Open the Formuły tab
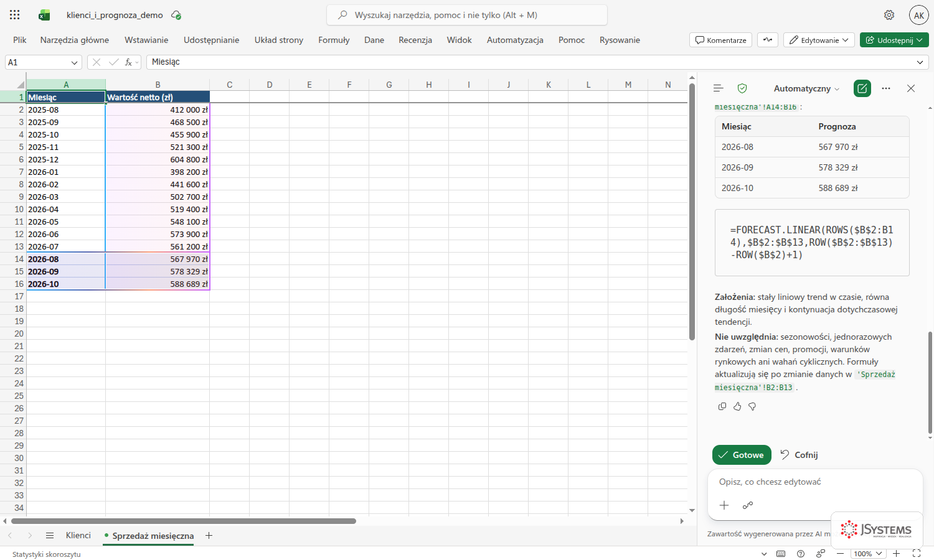934x560 pixels. pyautogui.click(x=334, y=40)
